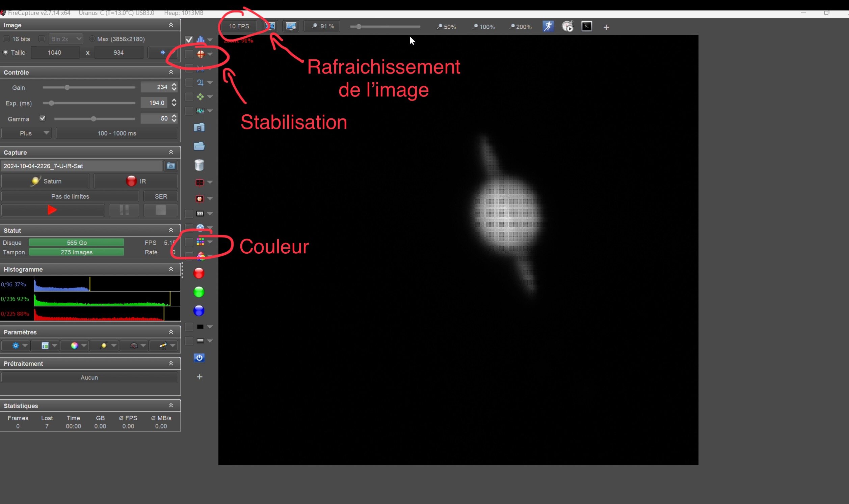Image resolution: width=849 pixels, height=504 pixels.
Task: Set zoom to 50%
Action: pos(446,27)
